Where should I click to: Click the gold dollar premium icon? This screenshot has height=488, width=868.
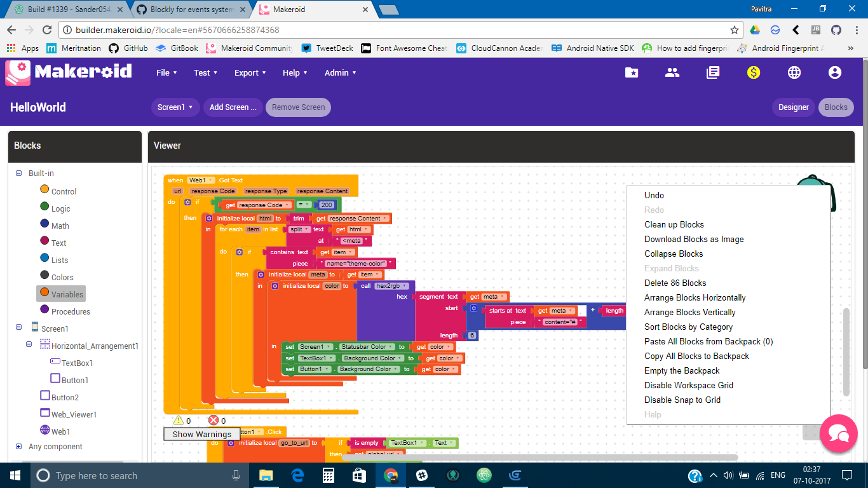coord(754,72)
